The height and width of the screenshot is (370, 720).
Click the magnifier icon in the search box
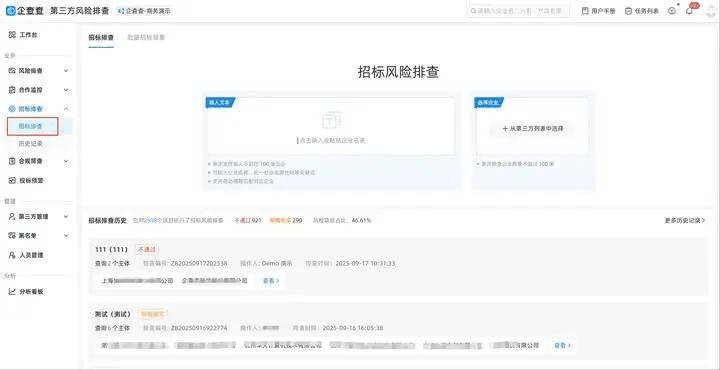(x=473, y=11)
